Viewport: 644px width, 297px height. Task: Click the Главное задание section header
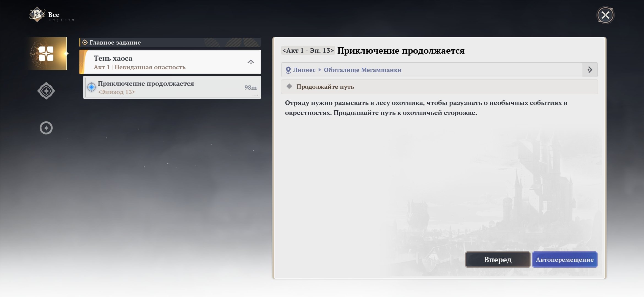tap(170, 42)
